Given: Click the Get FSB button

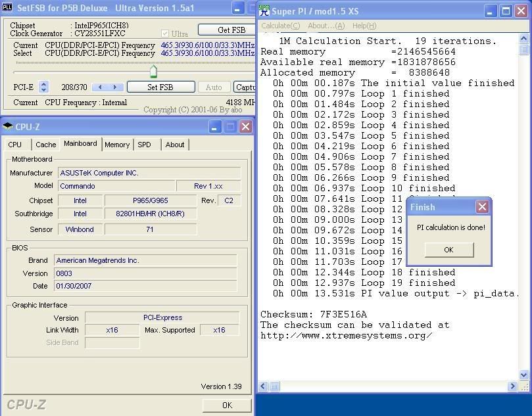Looking at the screenshot, I should click(227, 30).
